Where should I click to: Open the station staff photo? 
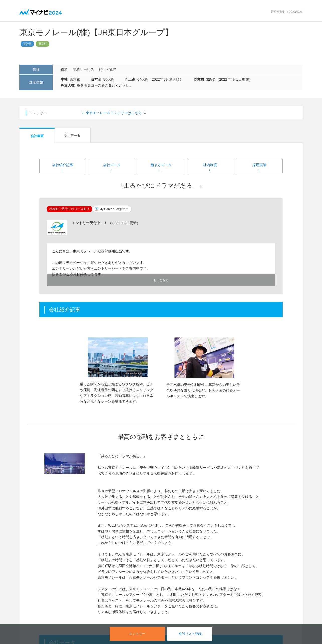204,358
